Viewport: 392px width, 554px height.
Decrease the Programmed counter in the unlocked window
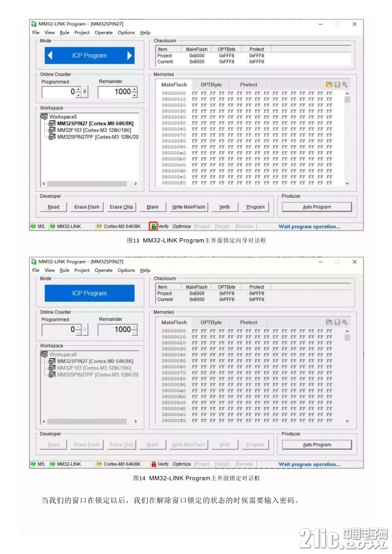[78, 94]
